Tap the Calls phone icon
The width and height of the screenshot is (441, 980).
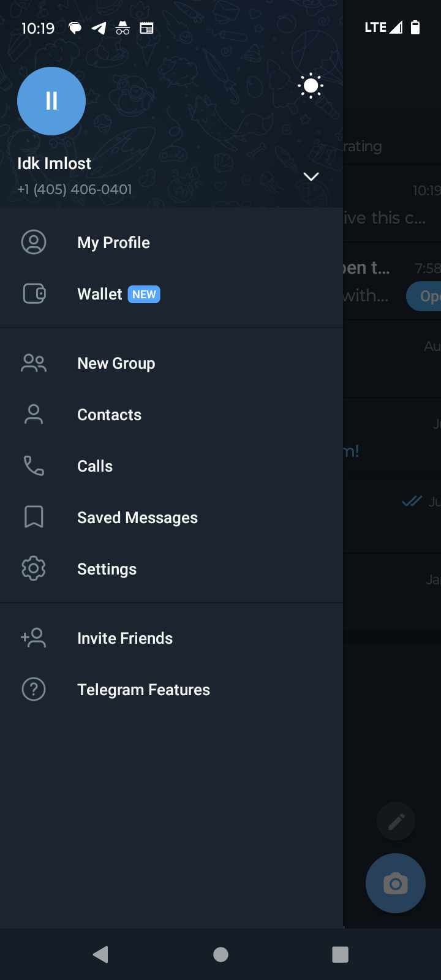(34, 466)
